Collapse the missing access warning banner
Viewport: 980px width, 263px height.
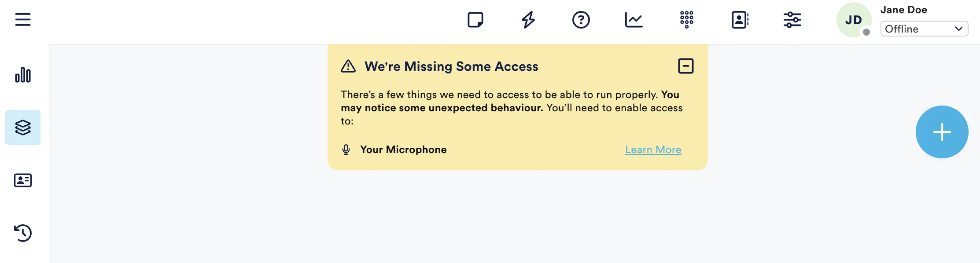[686, 66]
